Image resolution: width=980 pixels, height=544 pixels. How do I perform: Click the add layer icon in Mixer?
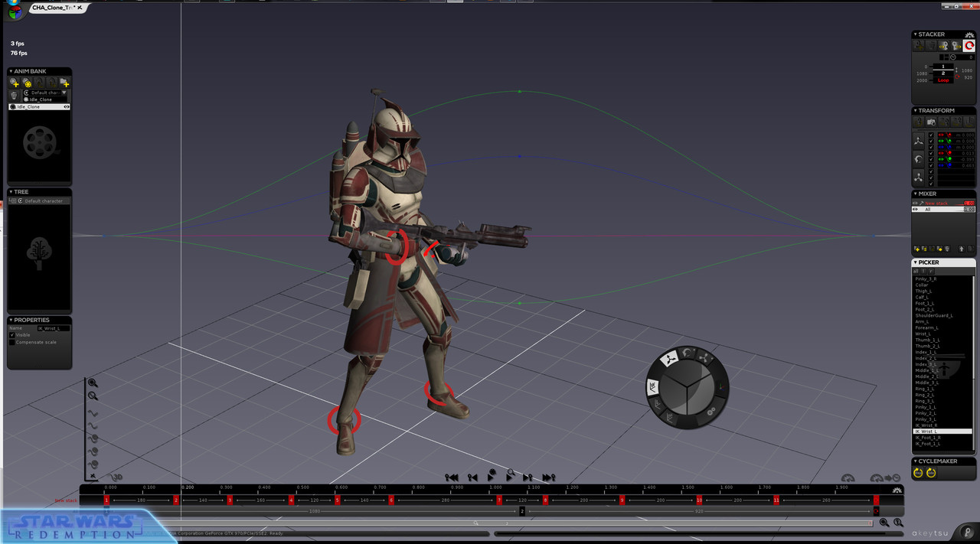click(917, 249)
